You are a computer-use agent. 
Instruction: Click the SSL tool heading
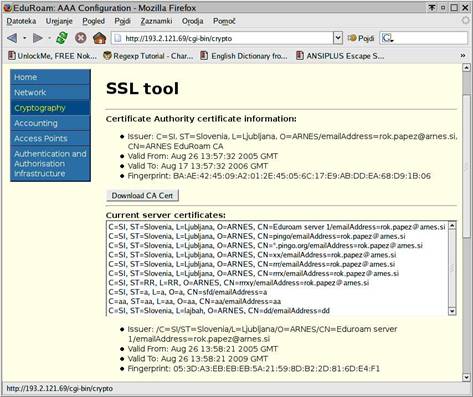[142, 89]
